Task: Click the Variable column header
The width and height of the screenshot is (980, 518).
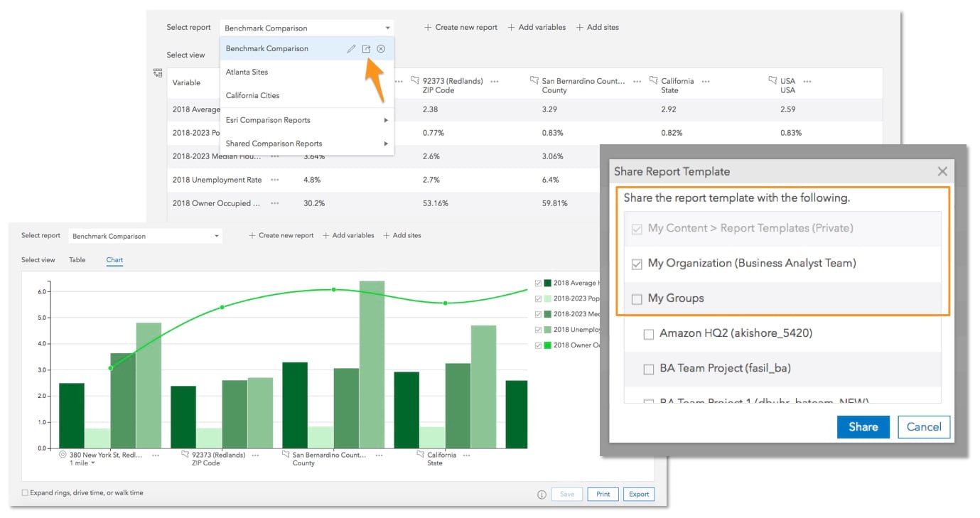Action: tap(186, 83)
